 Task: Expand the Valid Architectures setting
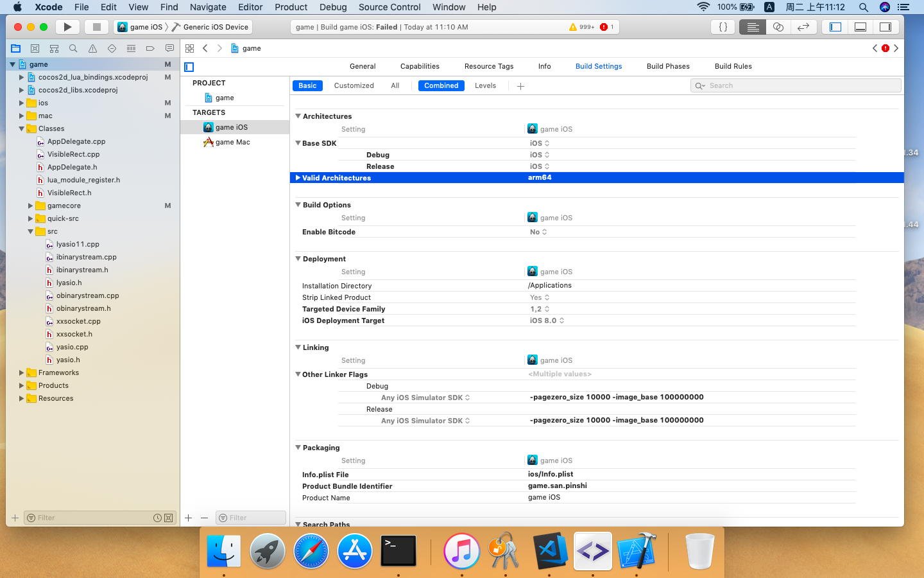click(x=298, y=178)
